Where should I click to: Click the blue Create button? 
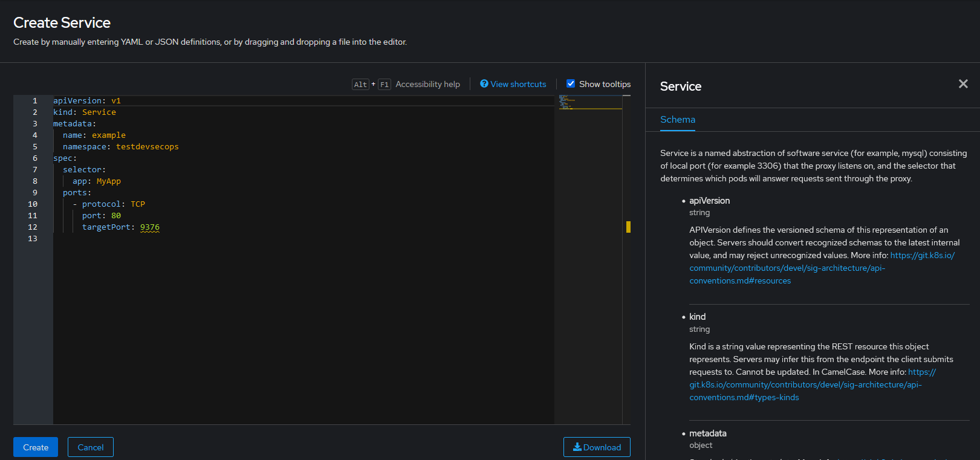point(36,447)
